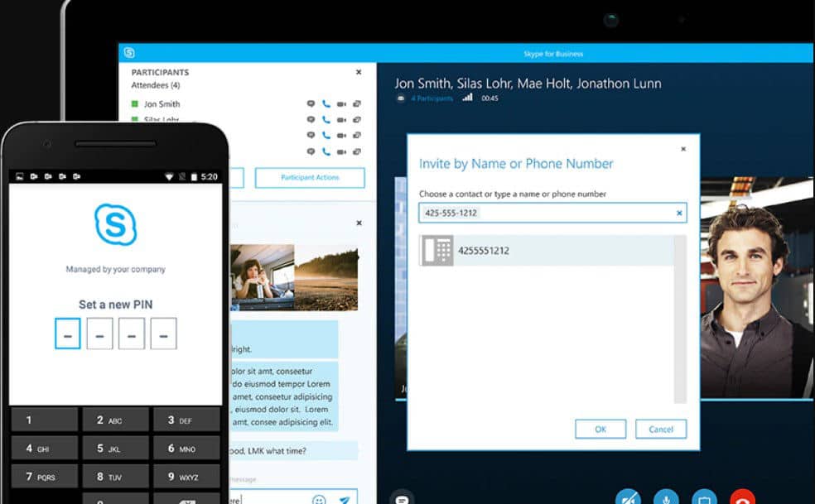Click the video camera icon for Jon Smith
815x504 pixels.
tap(341, 104)
